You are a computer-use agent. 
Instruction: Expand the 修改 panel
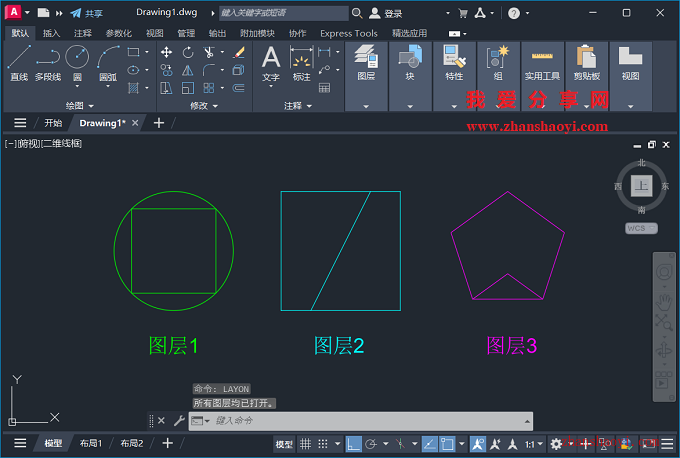204,106
